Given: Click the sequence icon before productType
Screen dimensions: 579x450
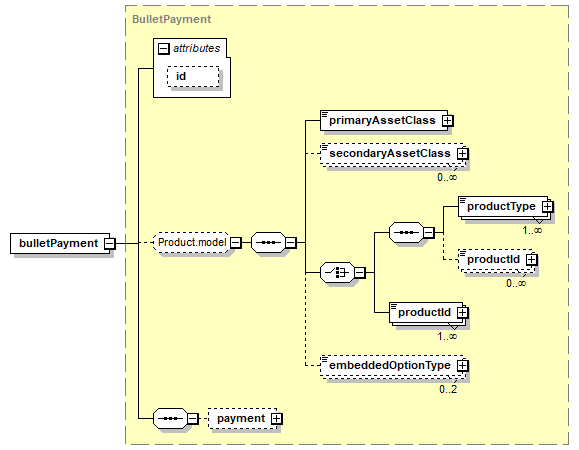Looking at the screenshot, I should pos(406,233).
